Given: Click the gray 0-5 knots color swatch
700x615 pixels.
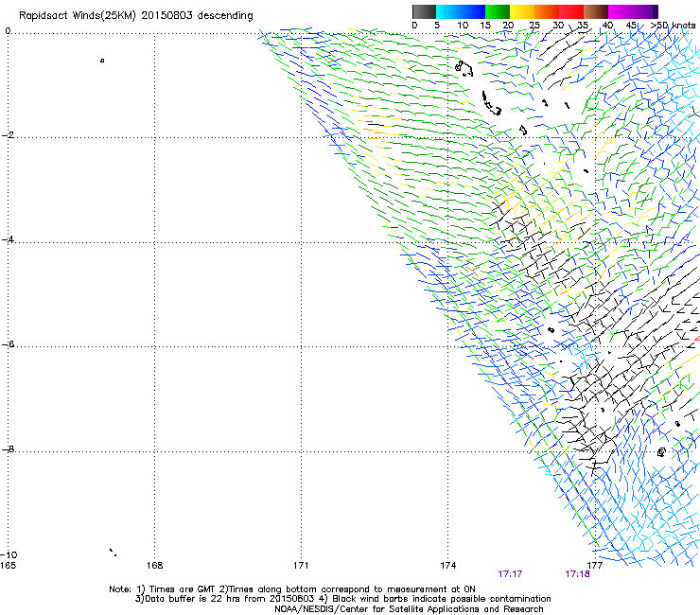Looking at the screenshot, I should click(424, 11).
